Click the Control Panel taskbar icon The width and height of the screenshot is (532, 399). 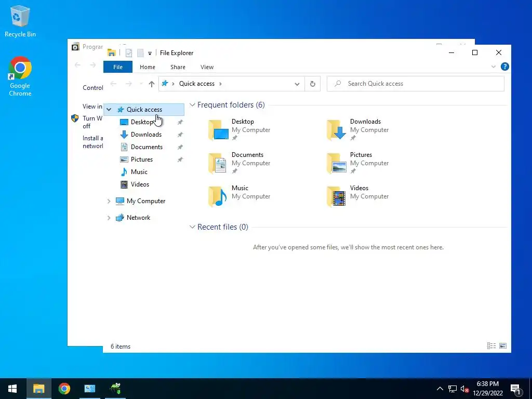coord(89,389)
